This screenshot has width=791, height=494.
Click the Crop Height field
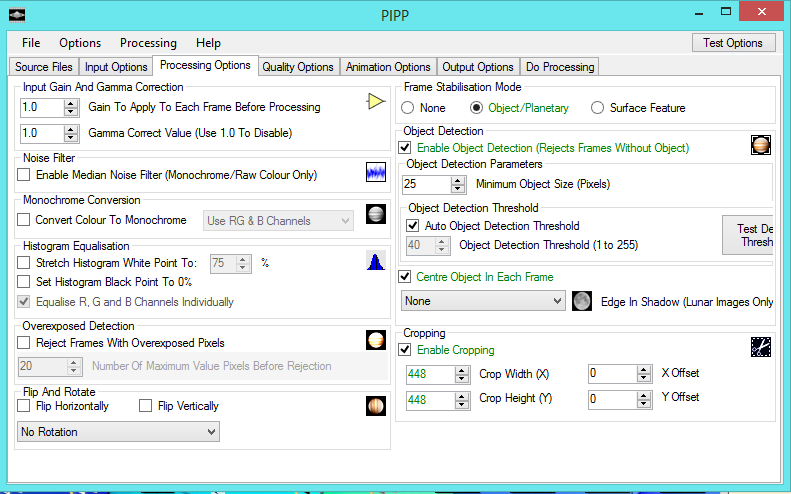pos(430,400)
